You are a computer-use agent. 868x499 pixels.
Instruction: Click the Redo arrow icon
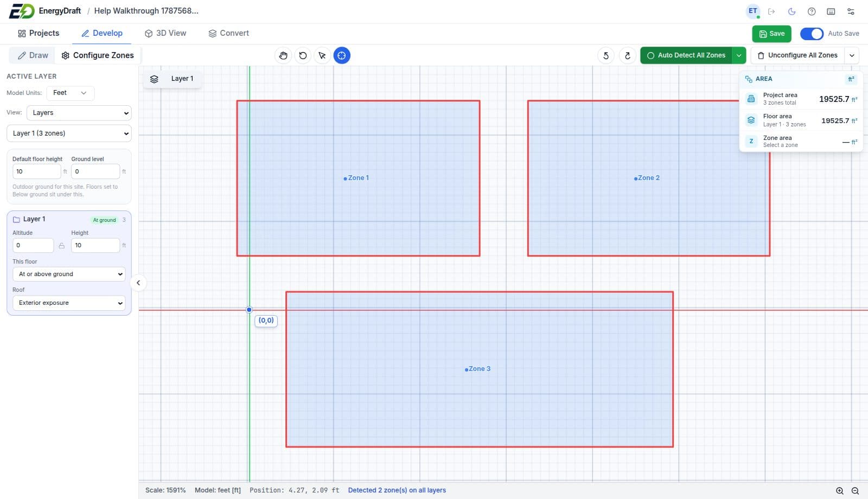coord(628,55)
